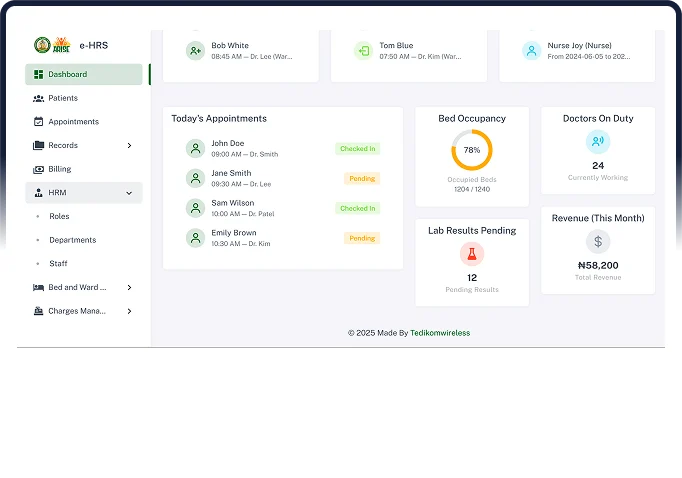Image resolution: width=682 pixels, height=478 pixels.
Task: Click the Doctors On Duty icon
Action: pyautogui.click(x=598, y=142)
